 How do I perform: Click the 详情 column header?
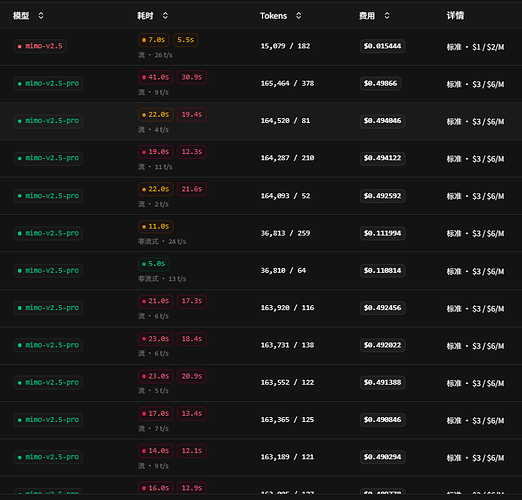[x=455, y=15]
